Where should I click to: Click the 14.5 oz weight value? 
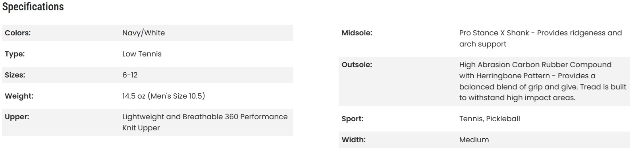[164, 96]
